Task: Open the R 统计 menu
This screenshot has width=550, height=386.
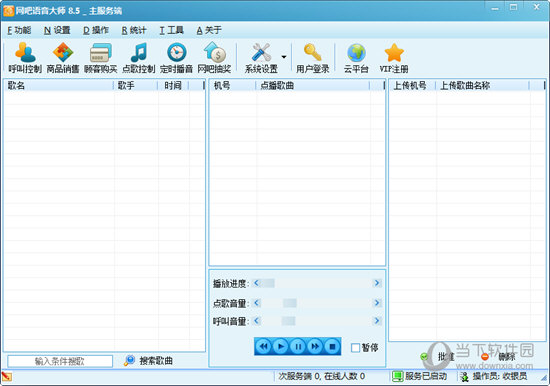Action: [x=134, y=30]
